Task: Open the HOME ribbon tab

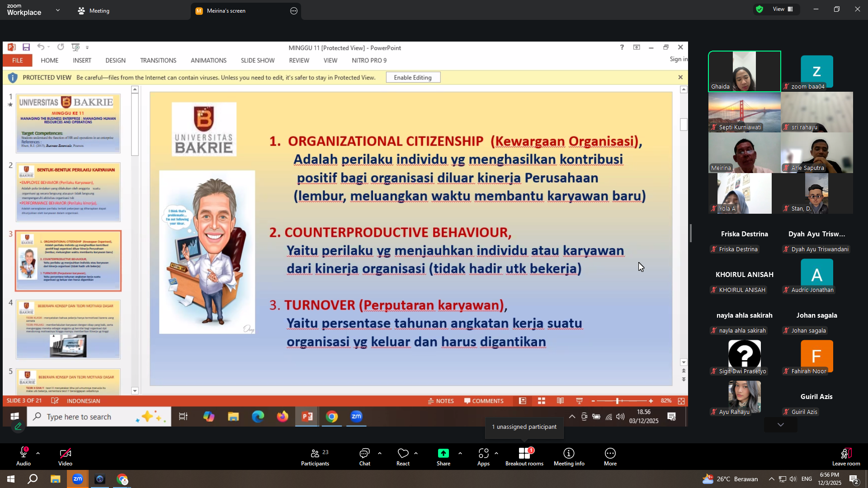Action: point(49,60)
